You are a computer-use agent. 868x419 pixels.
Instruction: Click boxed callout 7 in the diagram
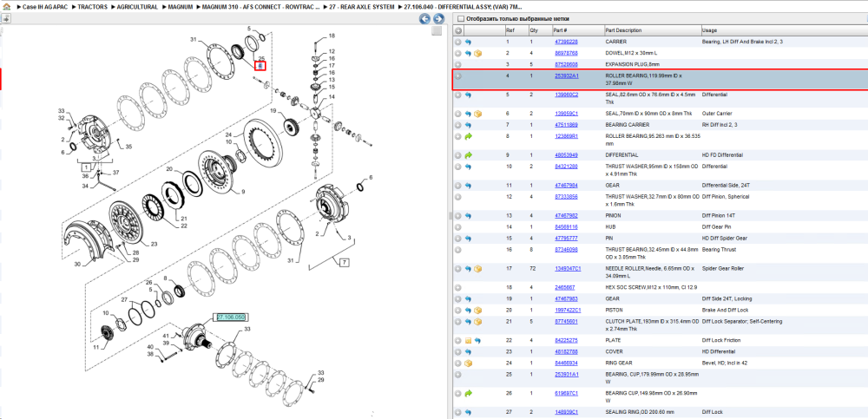(x=345, y=263)
